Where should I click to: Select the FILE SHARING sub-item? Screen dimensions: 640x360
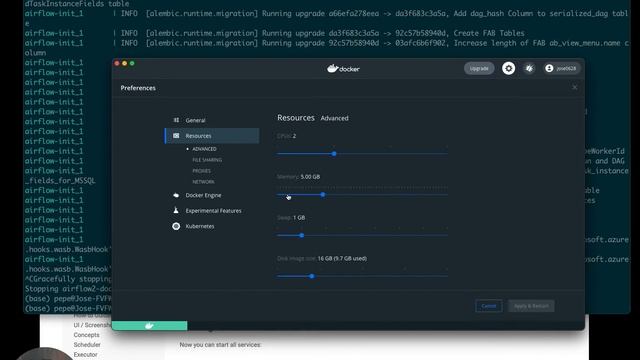pyautogui.click(x=207, y=160)
